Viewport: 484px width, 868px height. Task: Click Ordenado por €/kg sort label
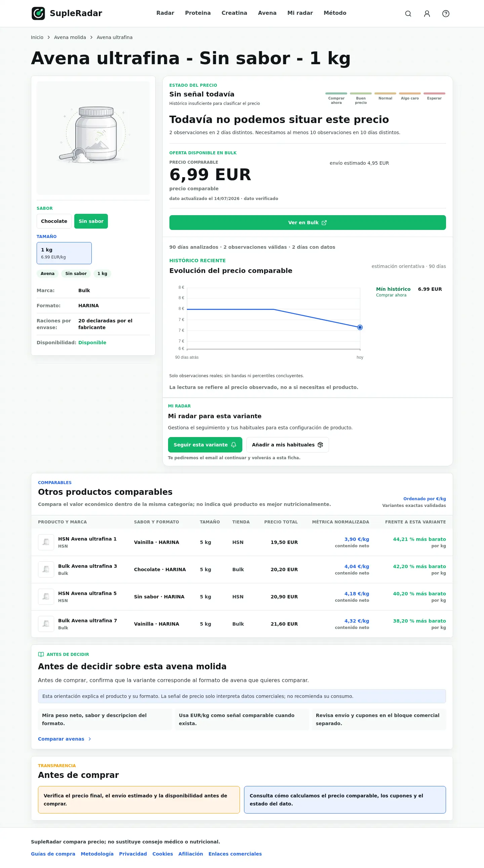425,499
